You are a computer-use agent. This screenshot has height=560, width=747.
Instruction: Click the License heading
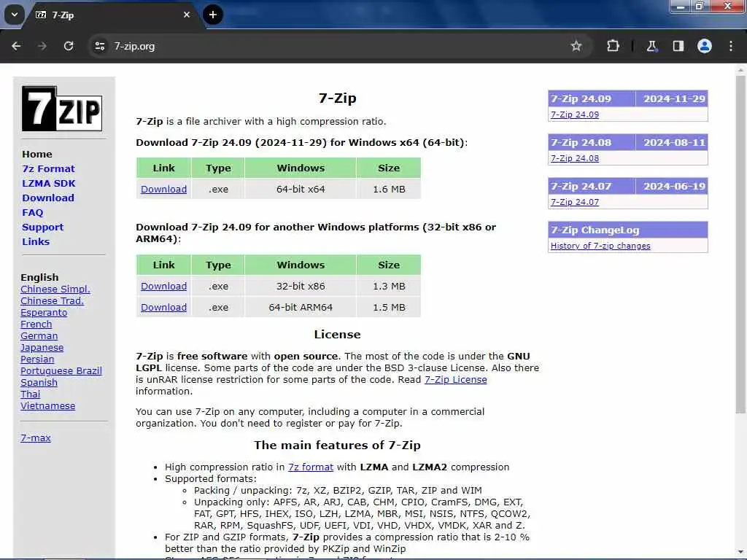(337, 334)
